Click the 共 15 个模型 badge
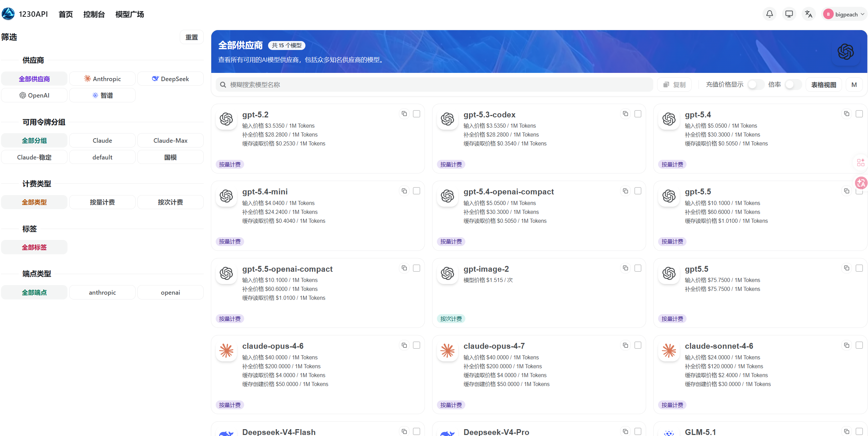 (287, 45)
